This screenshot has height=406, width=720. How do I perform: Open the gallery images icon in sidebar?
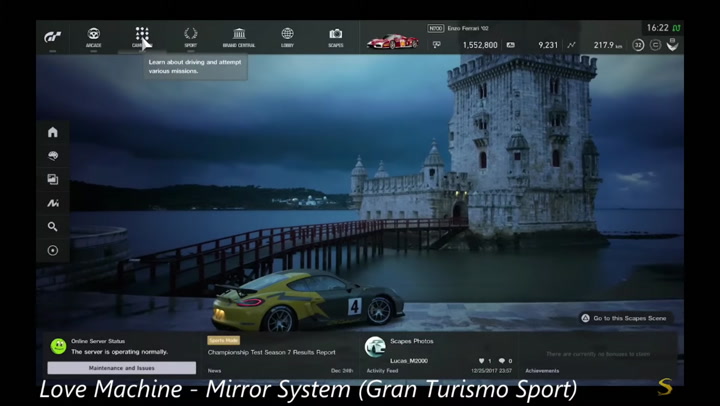pos(53,179)
